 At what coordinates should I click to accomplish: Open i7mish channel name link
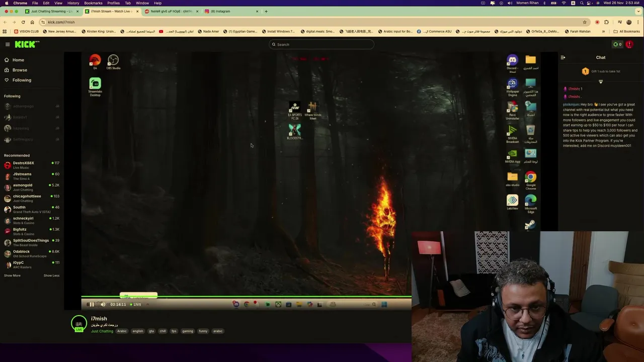point(99,319)
